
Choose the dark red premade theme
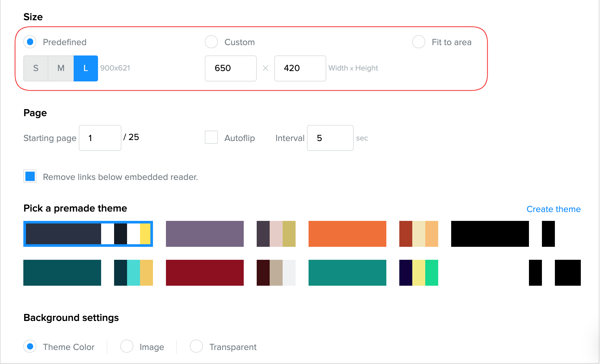tap(205, 273)
